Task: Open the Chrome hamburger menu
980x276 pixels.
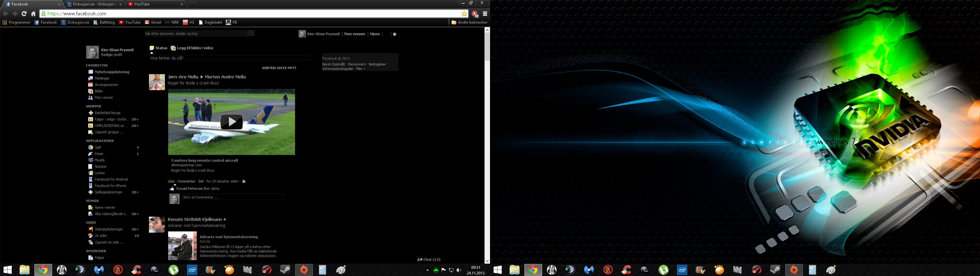Action: click(485, 14)
